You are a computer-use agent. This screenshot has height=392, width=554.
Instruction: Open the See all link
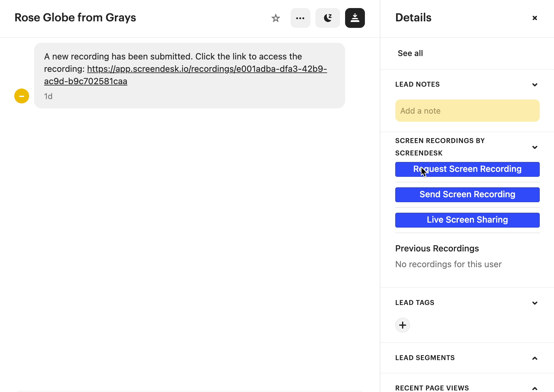[x=410, y=53]
